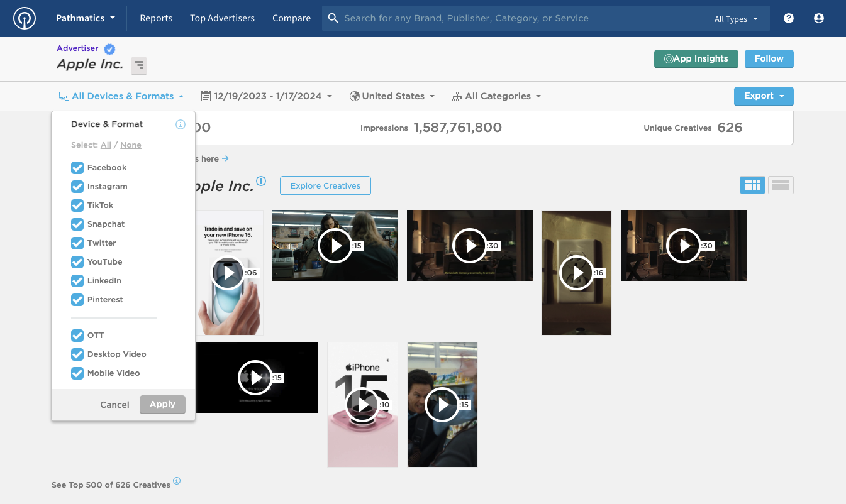Image resolution: width=846 pixels, height=504 pixels.
Task: Open the user account profile icon
Action: pos(819,18)
